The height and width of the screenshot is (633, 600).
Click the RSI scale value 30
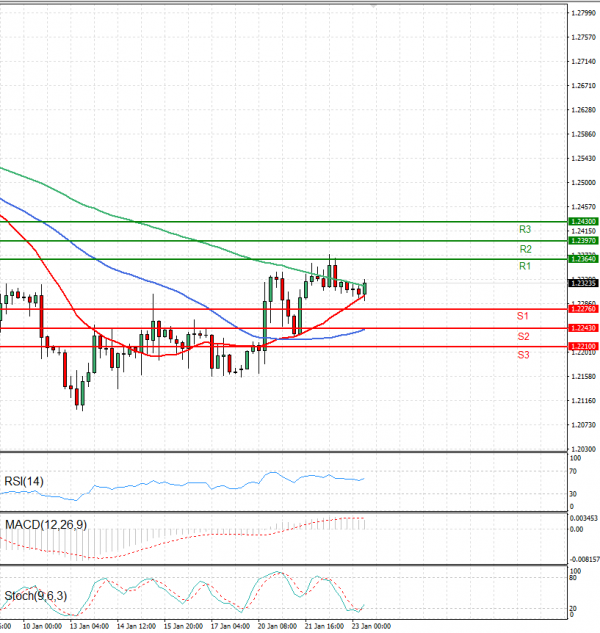click(573, 494)
